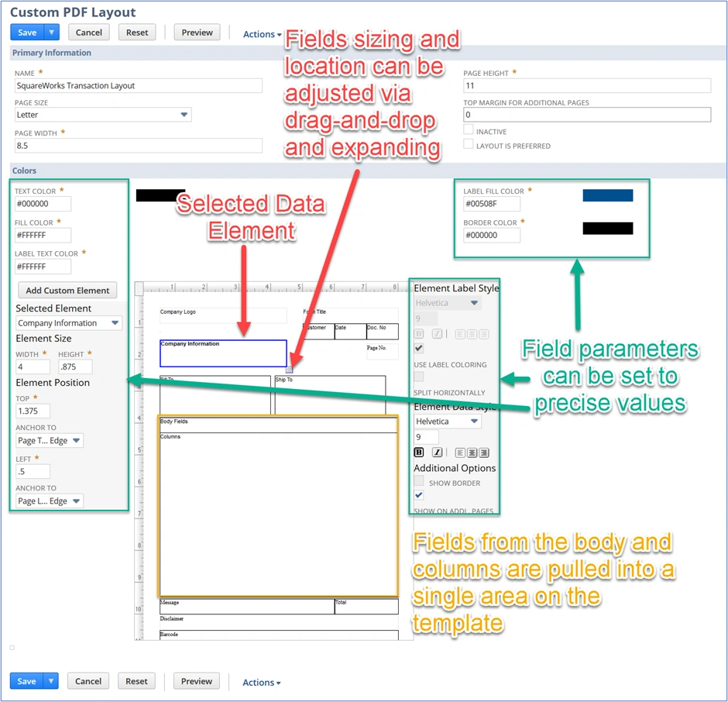728x702 pixels.
Task: Open the top Actions menu
Action: (x=262, y=34)
